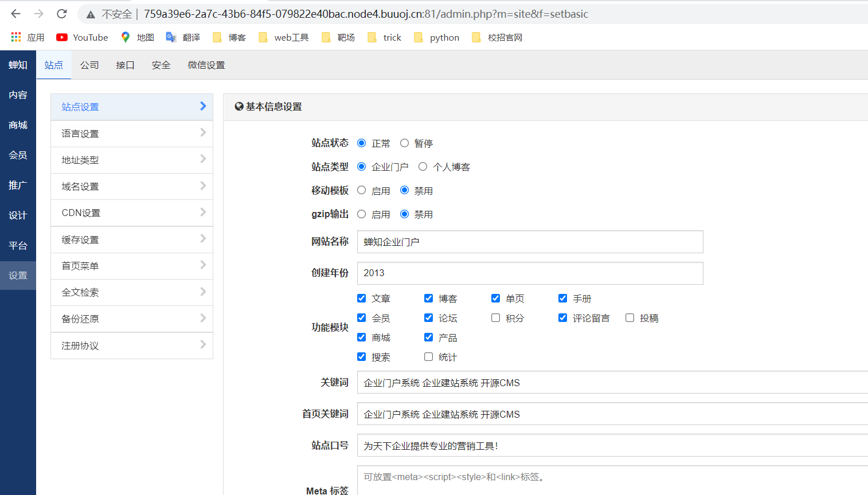Screen dimensions: 868x495
Task: Switch to the 公司 tab
Action: (89, 65)
